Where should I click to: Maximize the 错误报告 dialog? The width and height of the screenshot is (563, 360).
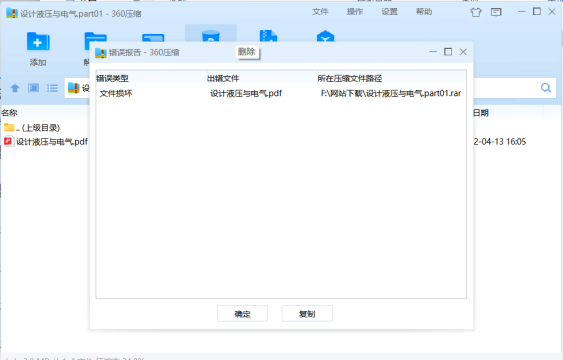(448, 52)
